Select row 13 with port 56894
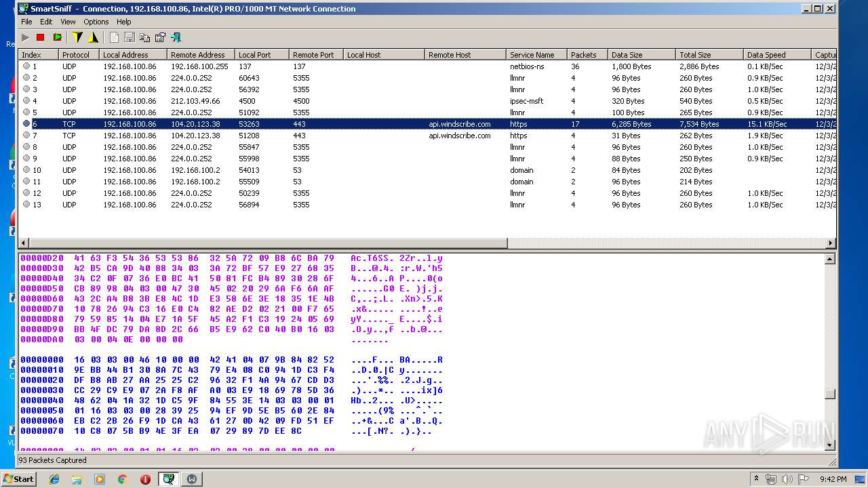Screen dimensions: 868x488 427,205
